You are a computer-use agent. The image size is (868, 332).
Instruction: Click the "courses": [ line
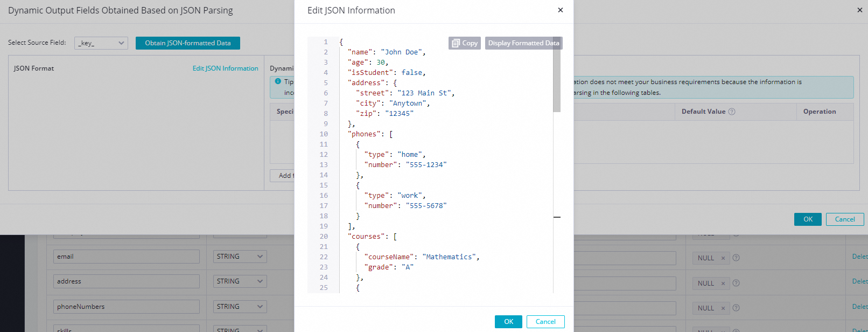[x=372, y=237]
